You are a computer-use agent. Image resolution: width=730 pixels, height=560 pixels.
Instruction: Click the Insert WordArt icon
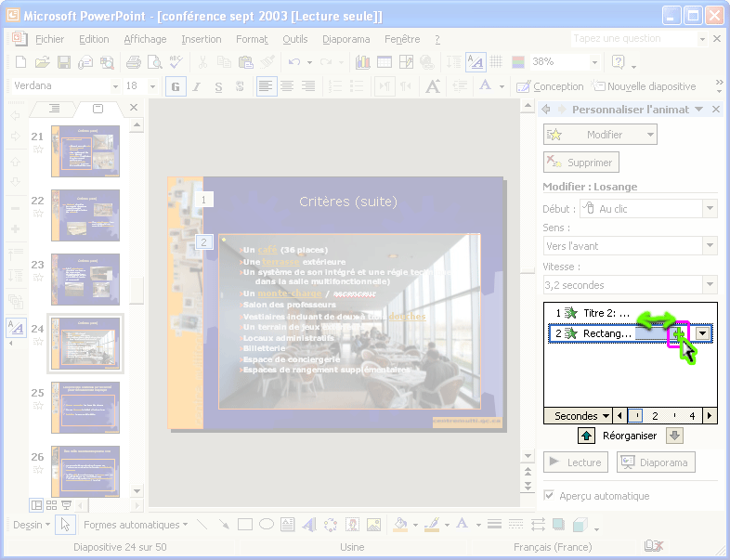pos(308,525)
